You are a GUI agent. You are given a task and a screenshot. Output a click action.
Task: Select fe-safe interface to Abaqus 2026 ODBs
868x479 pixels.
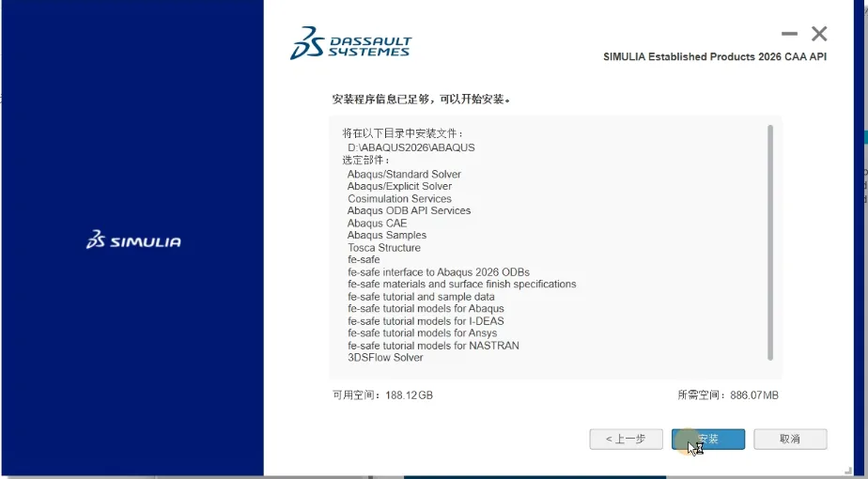[439, 271]
